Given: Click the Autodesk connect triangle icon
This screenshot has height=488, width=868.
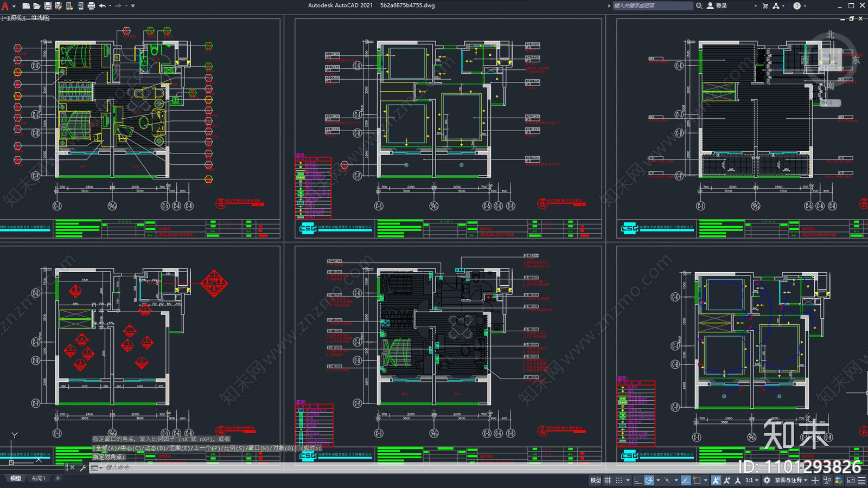Looking at the screenshot, I should pyautogui.click(x=776, y=6).
